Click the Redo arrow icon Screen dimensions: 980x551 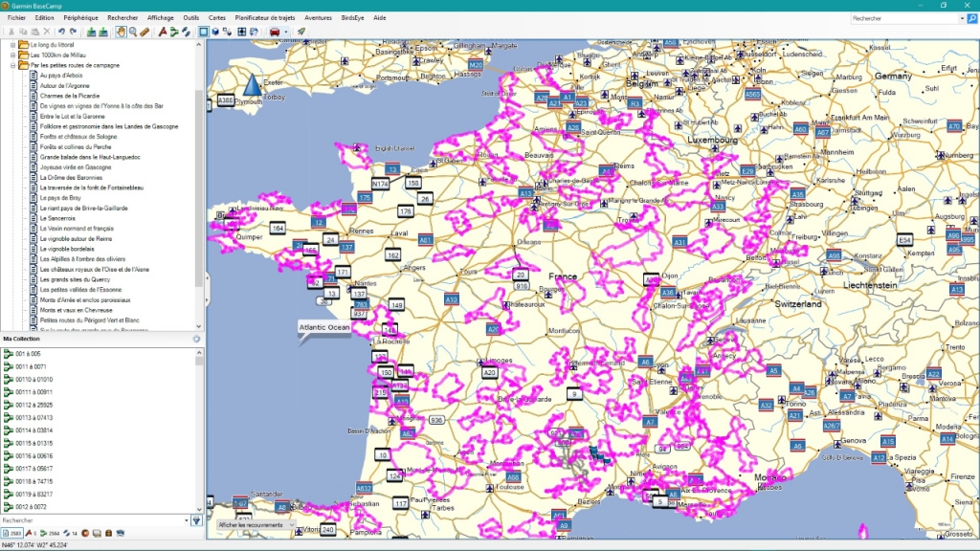pos(73,32)
